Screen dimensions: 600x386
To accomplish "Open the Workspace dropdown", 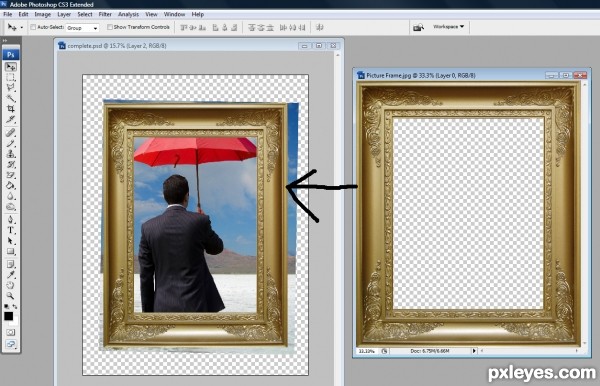I will 448,27.
